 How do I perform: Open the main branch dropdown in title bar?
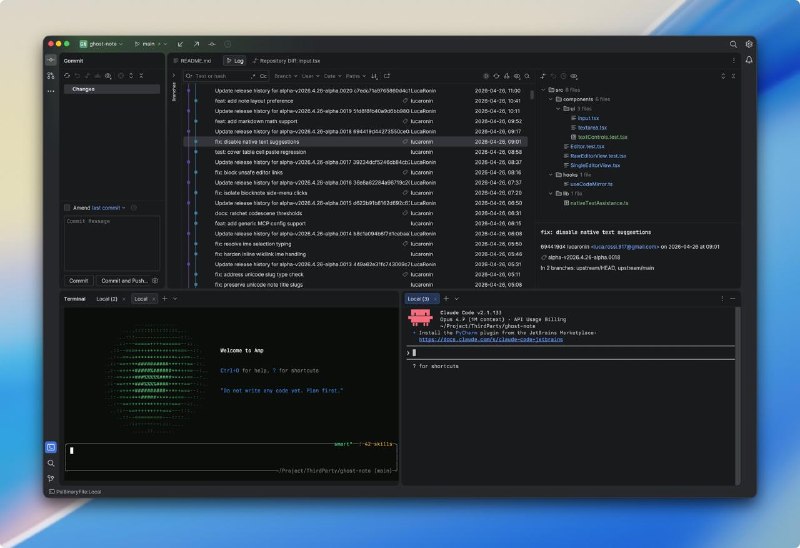[x=151, y=44]
